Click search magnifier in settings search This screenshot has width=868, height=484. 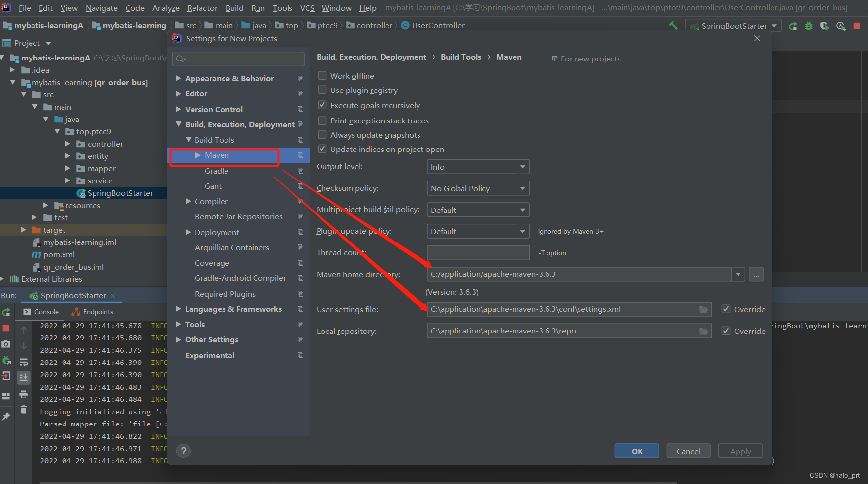[x=181, y=59]
